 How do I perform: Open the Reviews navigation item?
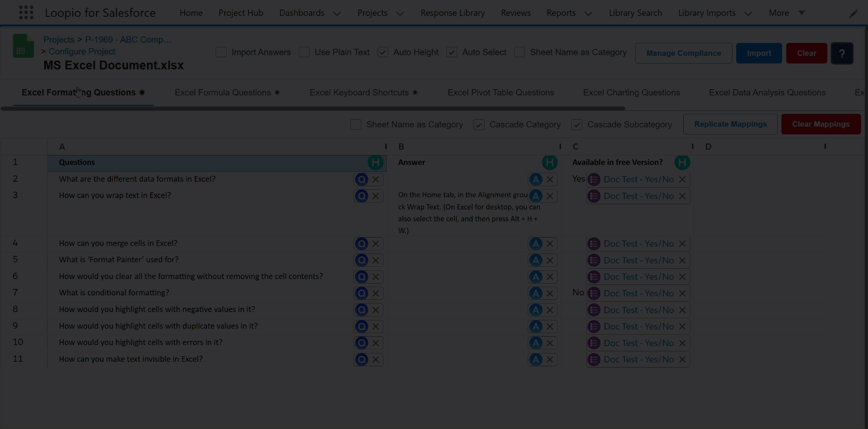coord(515,13)
